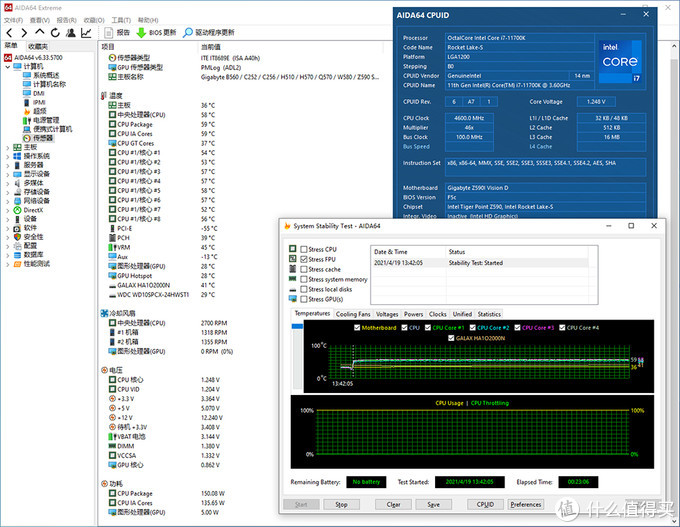Click the back arrow in AIDA64 toolbar
This screenshot has height=527, width=680.
tap(11, 32)
